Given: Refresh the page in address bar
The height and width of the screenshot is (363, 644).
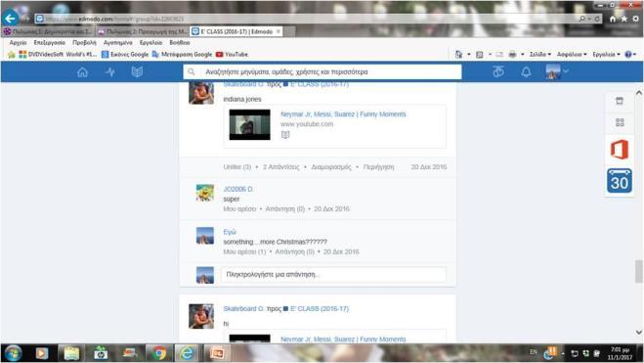Looking at the screenshot, I should coord(597,19).
